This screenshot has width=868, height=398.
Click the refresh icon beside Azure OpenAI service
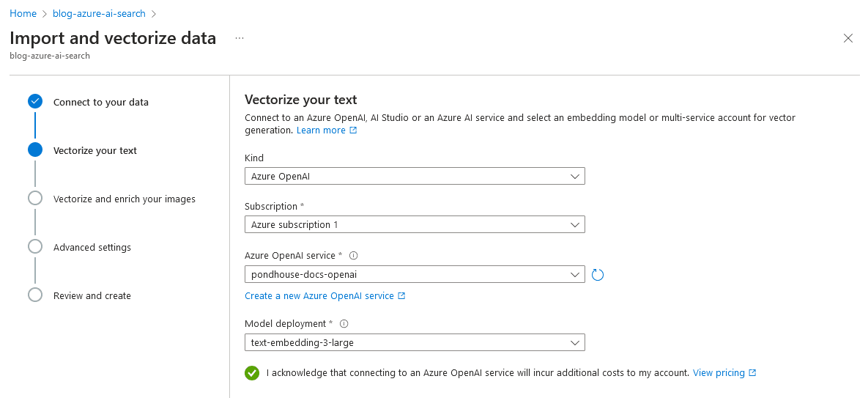click(x=597, y=275)
